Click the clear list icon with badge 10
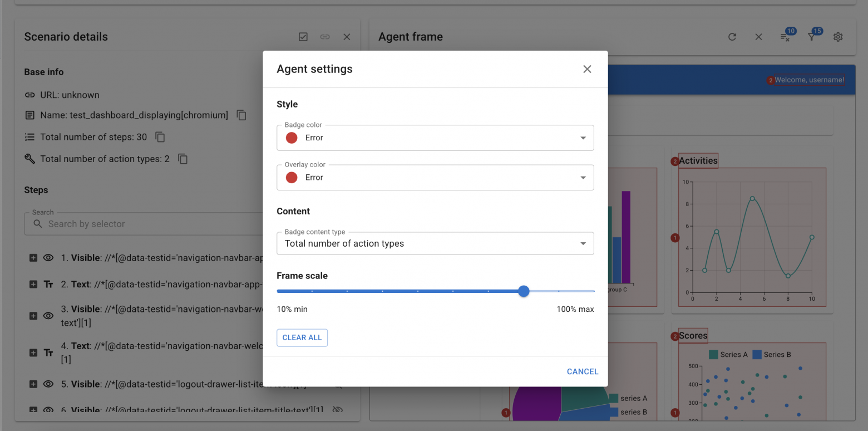Viewport: 868px width, 431px height. 785,37
